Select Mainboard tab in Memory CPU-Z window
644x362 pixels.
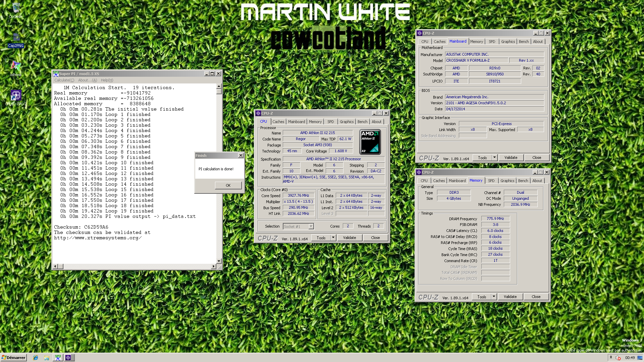[x=457, y=181]
